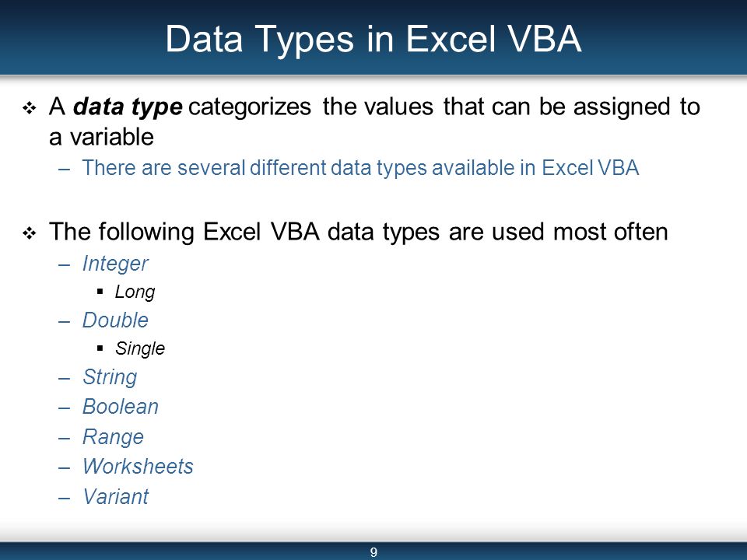Click the 'There are several different data types' line
Viewport: 747px width, 560px height.
360,168
